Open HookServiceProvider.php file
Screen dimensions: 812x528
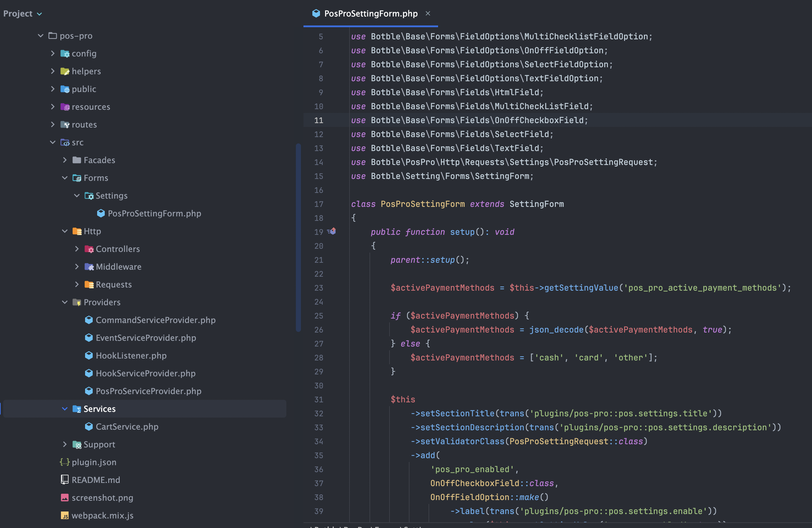[x=145, y=373]
